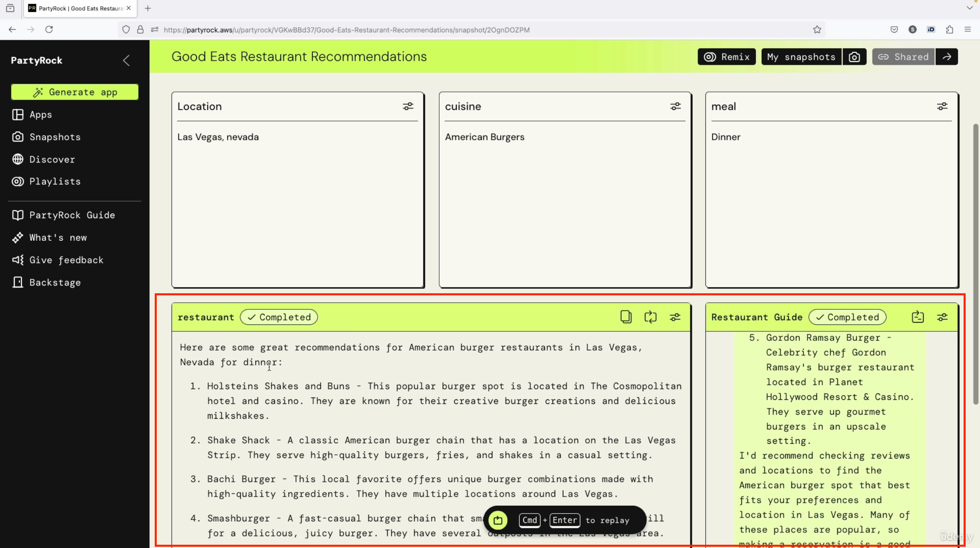Screen dimensions: 980x548
Task: Take a snapshot with the camera icon
Action: [854, 57]
